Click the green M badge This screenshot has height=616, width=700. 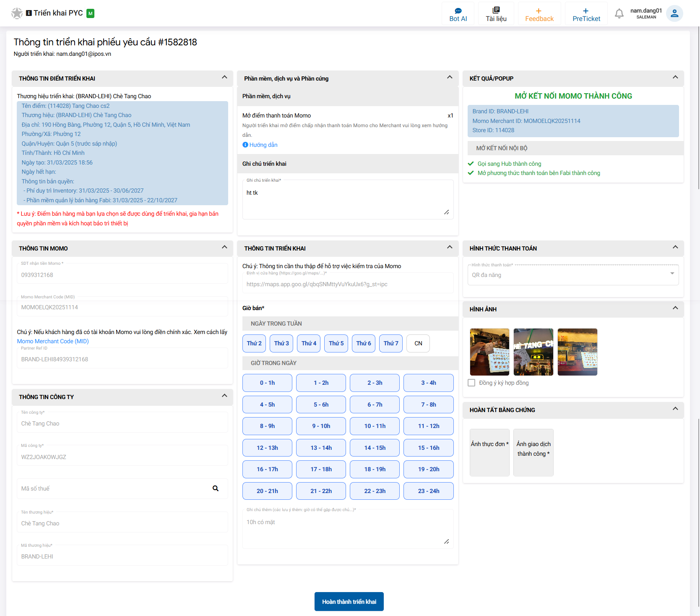(90, 13)
